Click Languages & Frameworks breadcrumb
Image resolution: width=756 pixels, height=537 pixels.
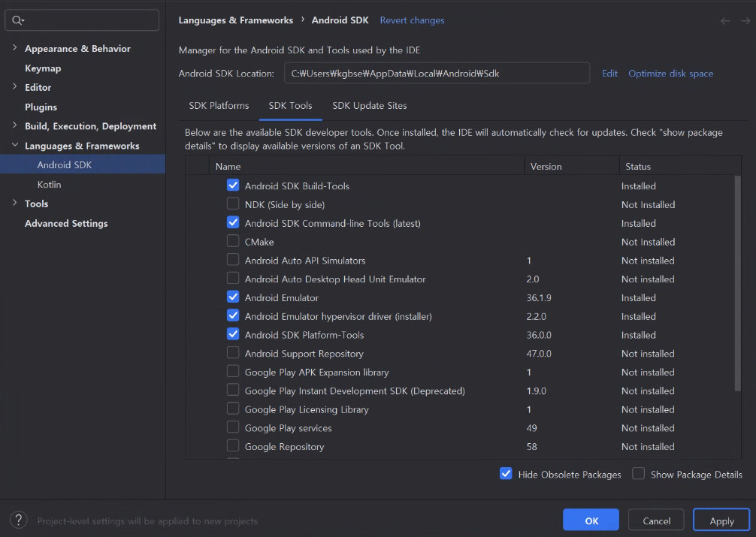(236, 20)
